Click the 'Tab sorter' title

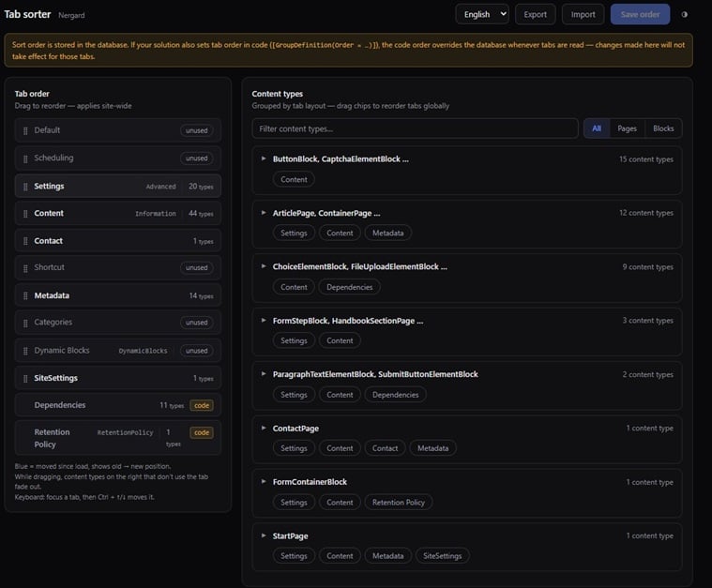click(x=27, y=14)
